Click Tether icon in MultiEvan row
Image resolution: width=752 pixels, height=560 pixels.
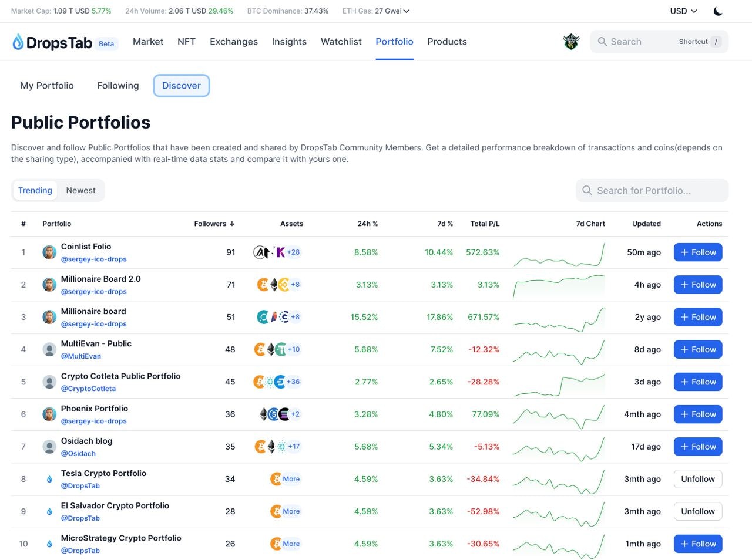click(281, 349)
